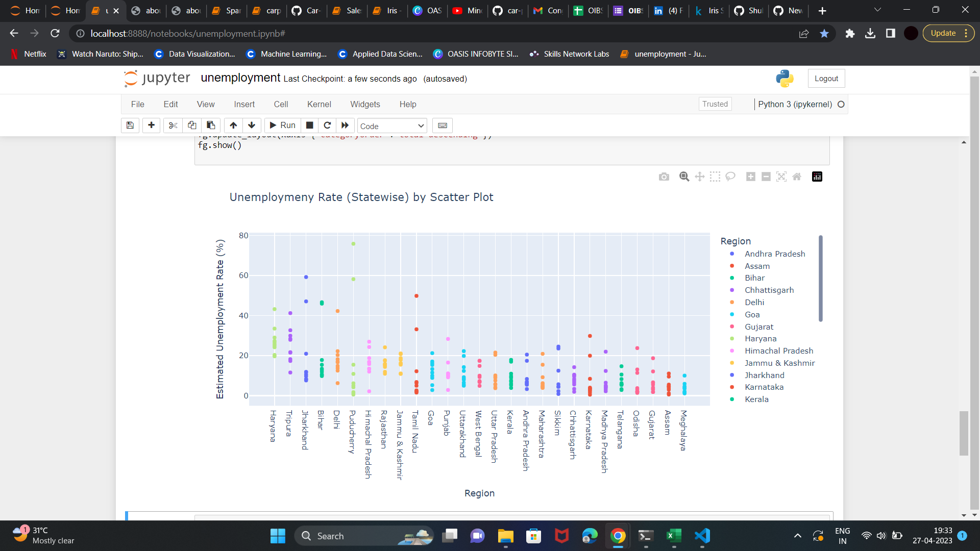Insert a new cell below
The image size is (980, 551).
(151, 126)
